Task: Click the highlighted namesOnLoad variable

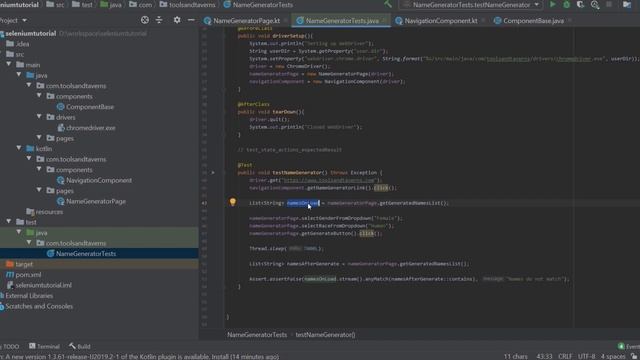Action: tap(303, 203)
